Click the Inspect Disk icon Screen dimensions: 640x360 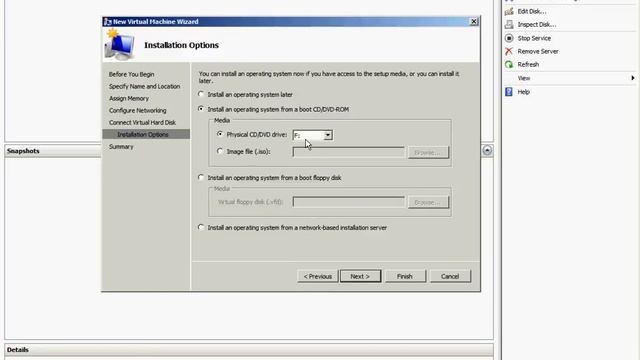point(509,24)
